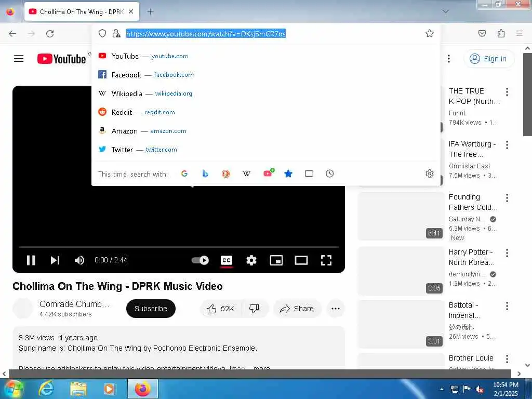Open options for IFA Wartburg video
This screenshot has width=532, height=399.
coord(507,145)
